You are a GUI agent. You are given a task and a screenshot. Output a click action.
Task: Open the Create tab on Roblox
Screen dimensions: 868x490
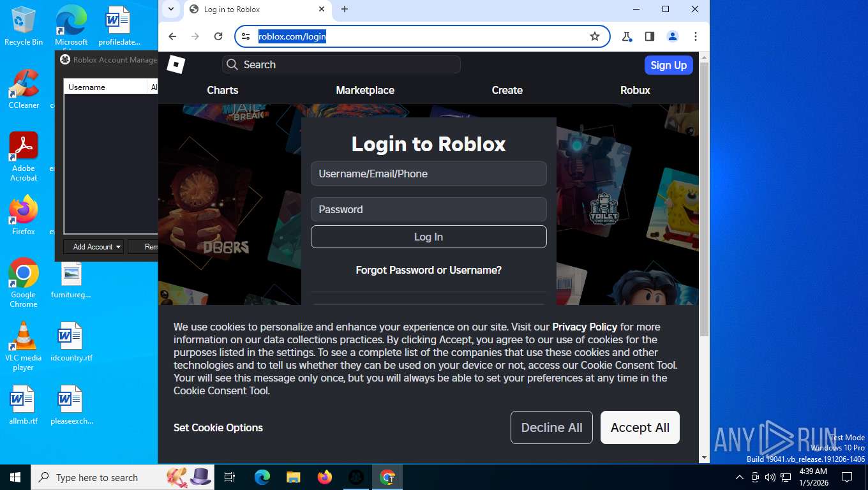[507, 90]
